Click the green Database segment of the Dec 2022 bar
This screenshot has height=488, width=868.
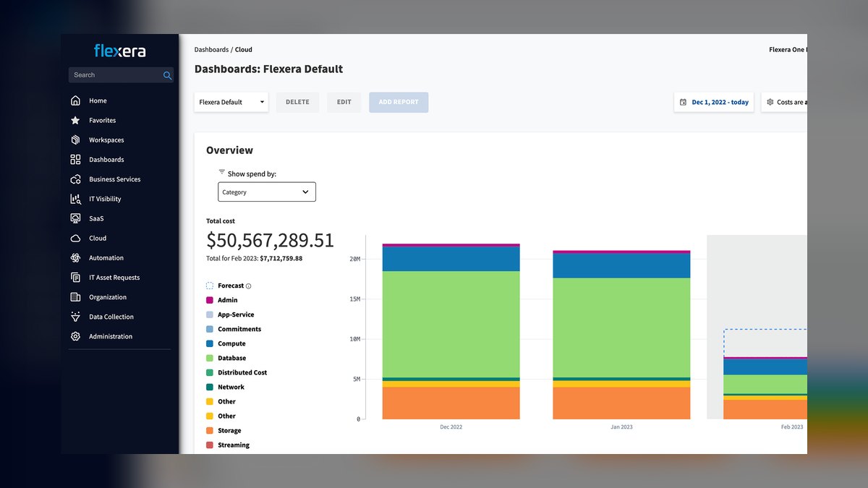pos(451,324)
